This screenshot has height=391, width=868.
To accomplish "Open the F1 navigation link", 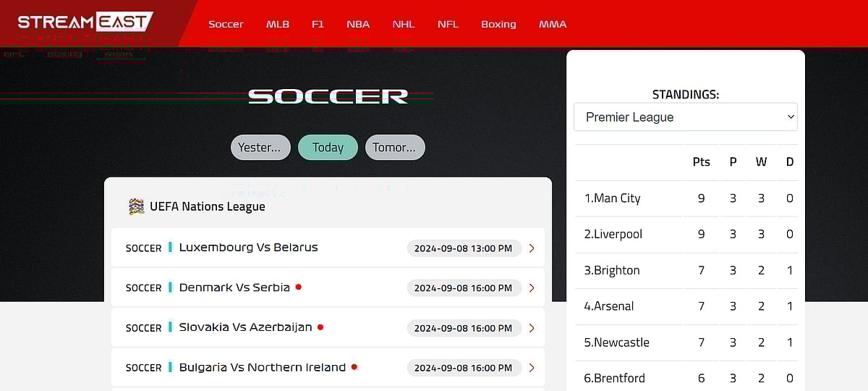I will (x=318, y=24).
